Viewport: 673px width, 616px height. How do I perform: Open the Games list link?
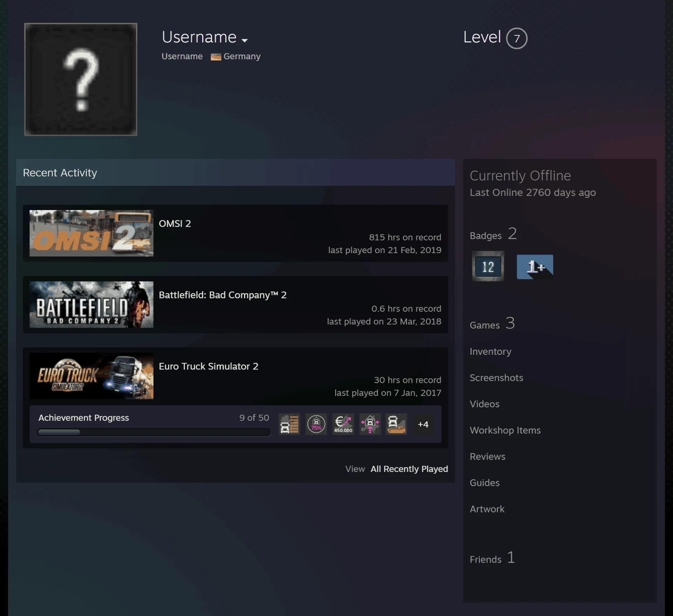click(492, 324)
